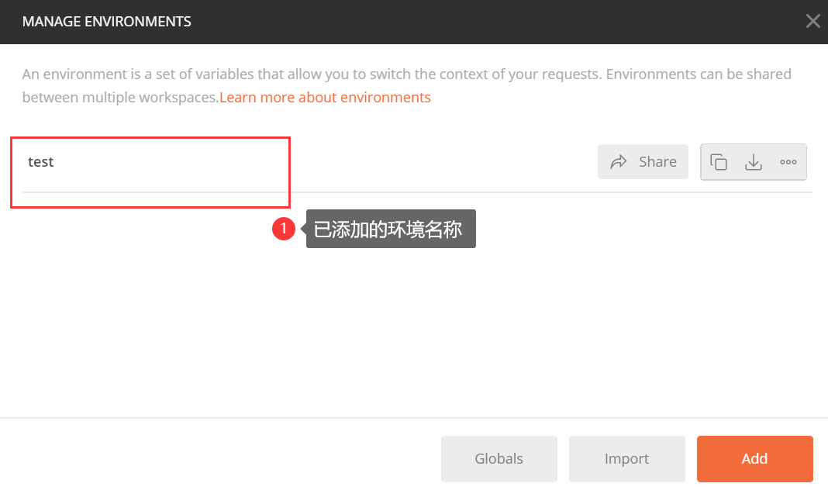
Task: Open more actions for test environment
Action: pos(788,161)
